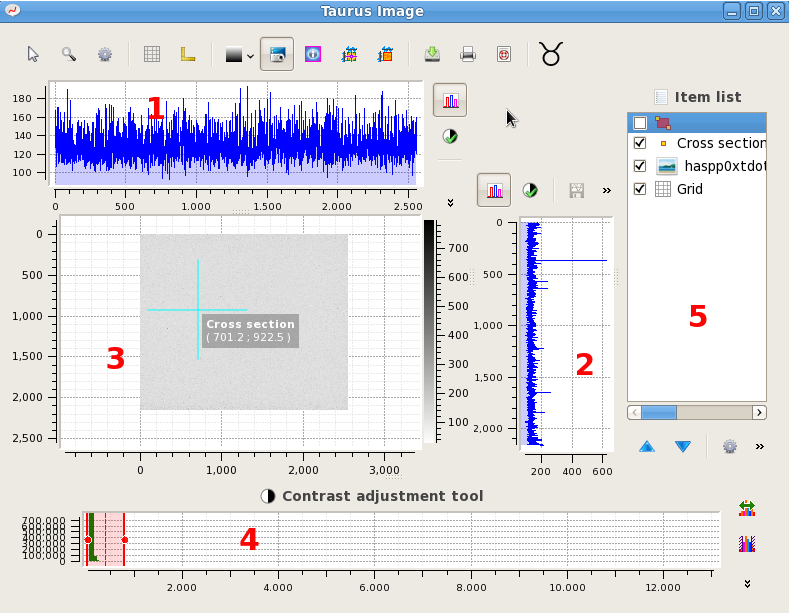Select the arrow selection tool
This screenshot has height=613, width=790.
point(33,54)
